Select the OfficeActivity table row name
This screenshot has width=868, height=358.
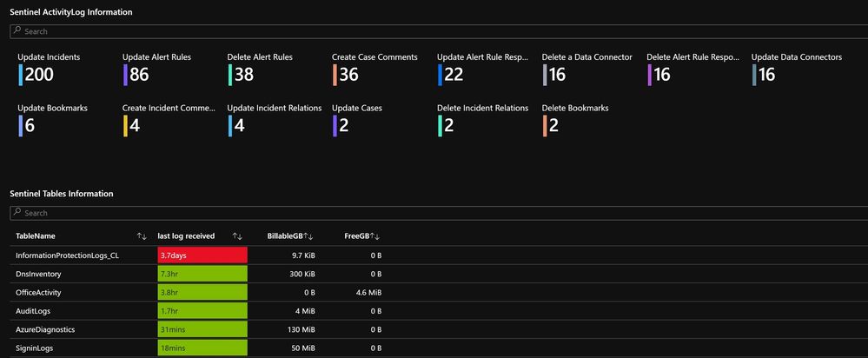click(x=38, y=292)
